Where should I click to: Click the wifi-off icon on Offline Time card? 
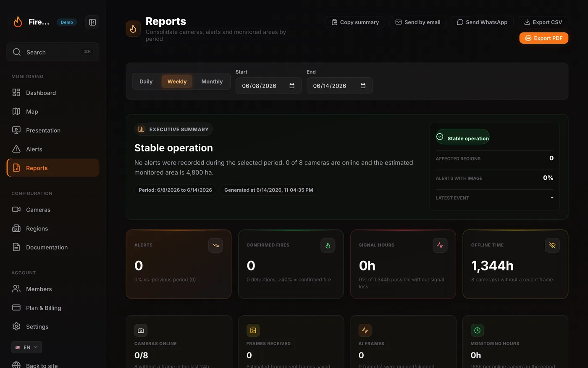click(x=552, y=245)
